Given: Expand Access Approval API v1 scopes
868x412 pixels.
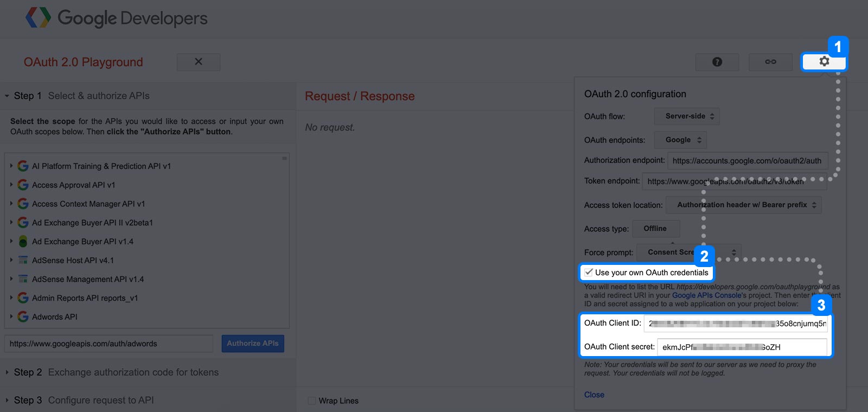Looking at the screenshot, I should (x=11, y=185).
